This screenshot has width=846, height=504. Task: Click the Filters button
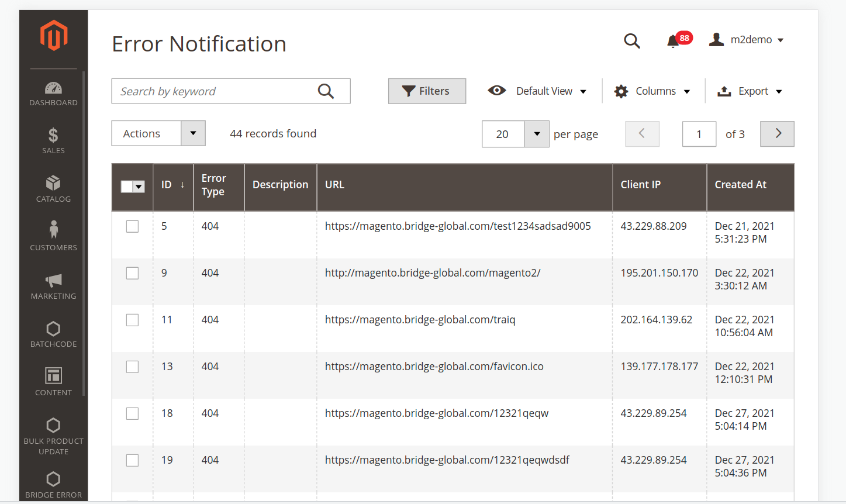[x=427, y=91]
